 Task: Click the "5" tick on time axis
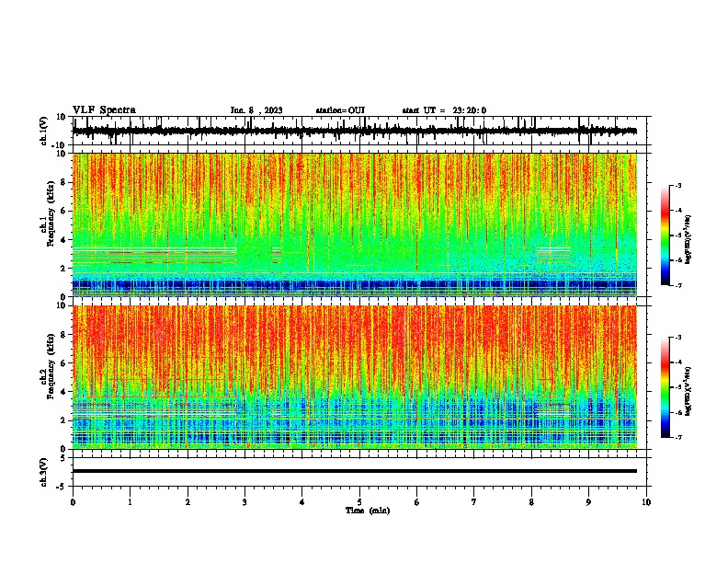359,502
